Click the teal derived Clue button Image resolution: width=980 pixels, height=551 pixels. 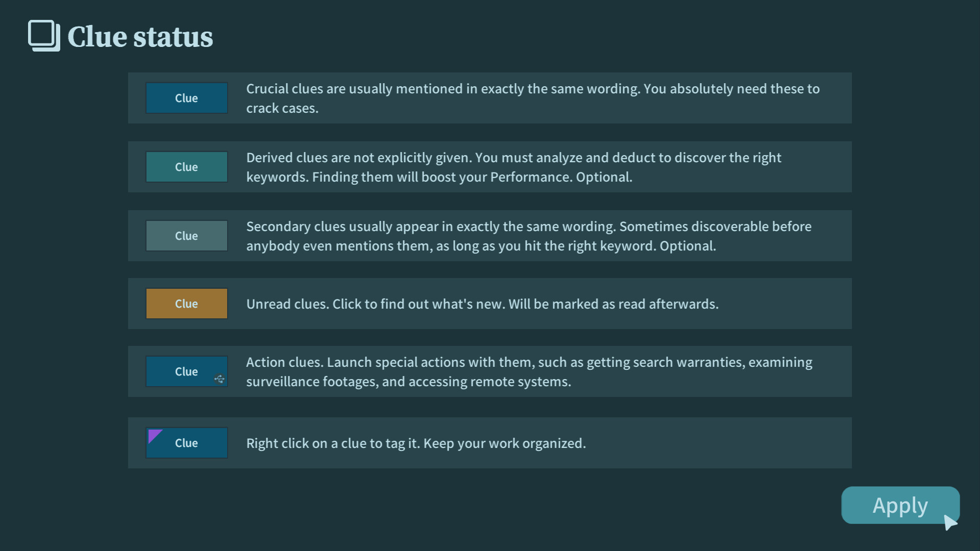(186, 167)
